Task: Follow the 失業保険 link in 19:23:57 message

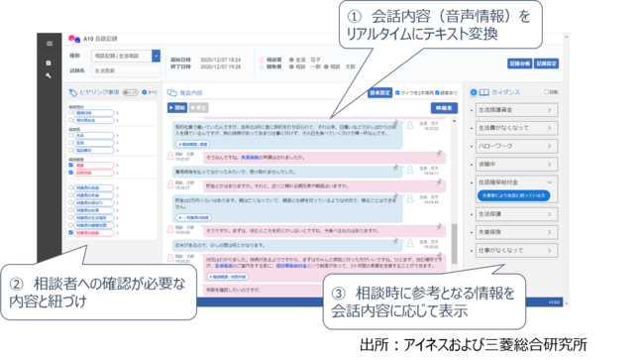Action: click(x=250, y=158)
